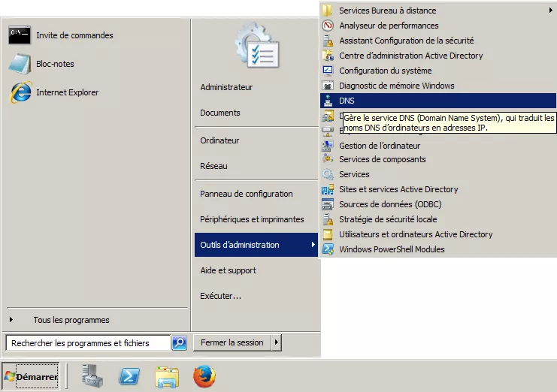Screen dimensions: 557x392
Task: Open Périphériques et imprimantes
Action: (x=252, y=219)
